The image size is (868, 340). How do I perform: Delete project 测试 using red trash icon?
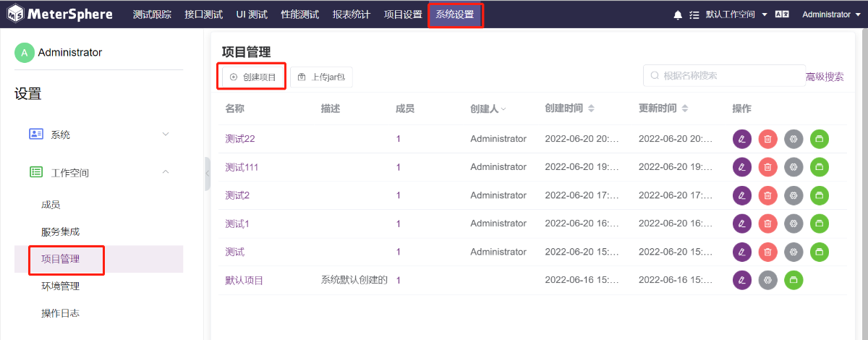(767, 252)
